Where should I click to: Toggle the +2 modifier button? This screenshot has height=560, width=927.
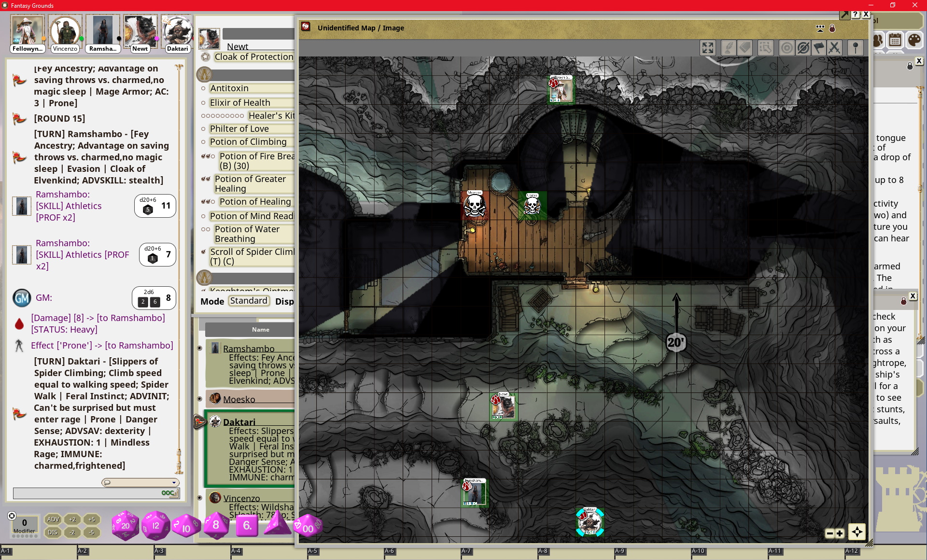click(x=72, y=519)
